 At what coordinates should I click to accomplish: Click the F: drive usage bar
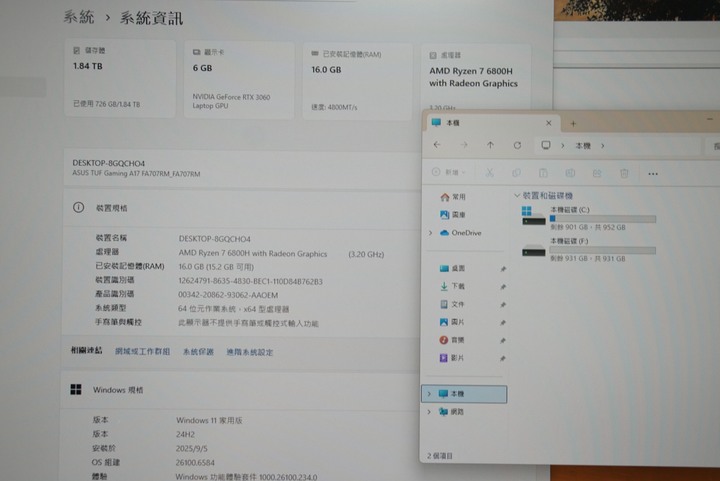coord(602,250)
